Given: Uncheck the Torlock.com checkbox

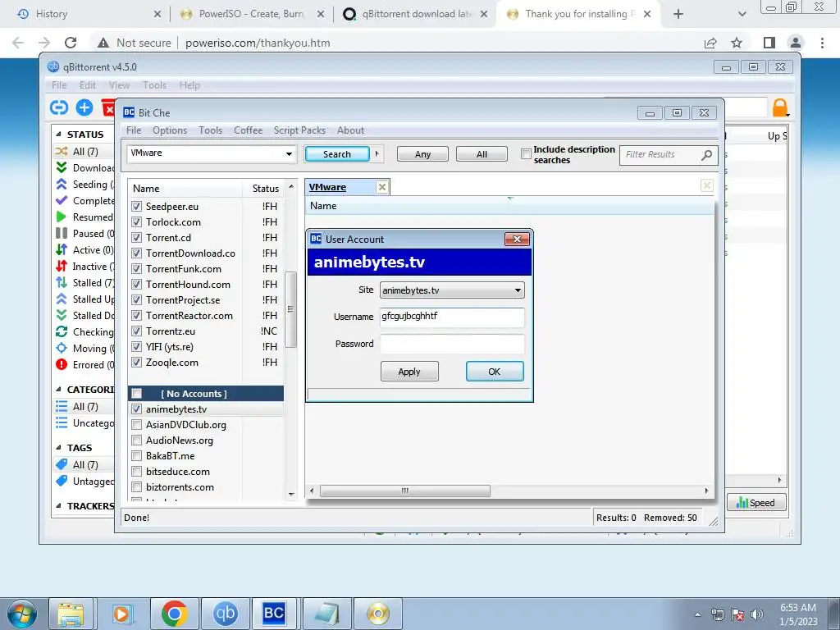Looking at the screenshot, I should [x=137, y=221].
